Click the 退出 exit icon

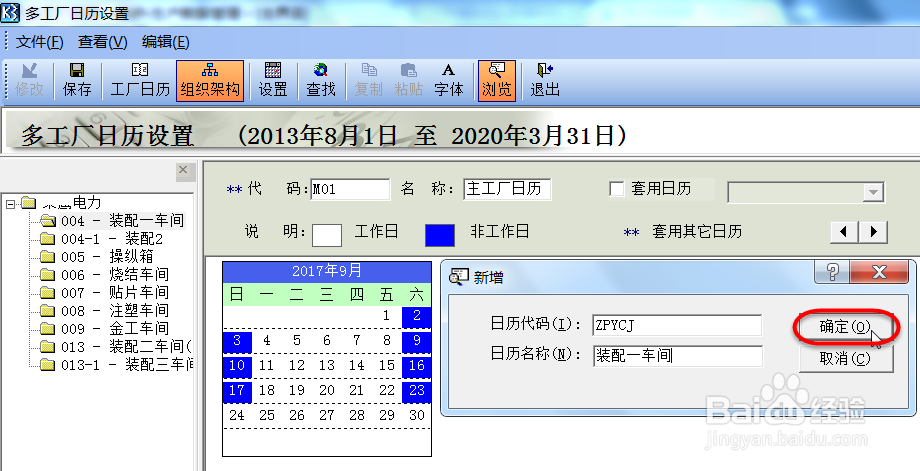coord(545,80)
